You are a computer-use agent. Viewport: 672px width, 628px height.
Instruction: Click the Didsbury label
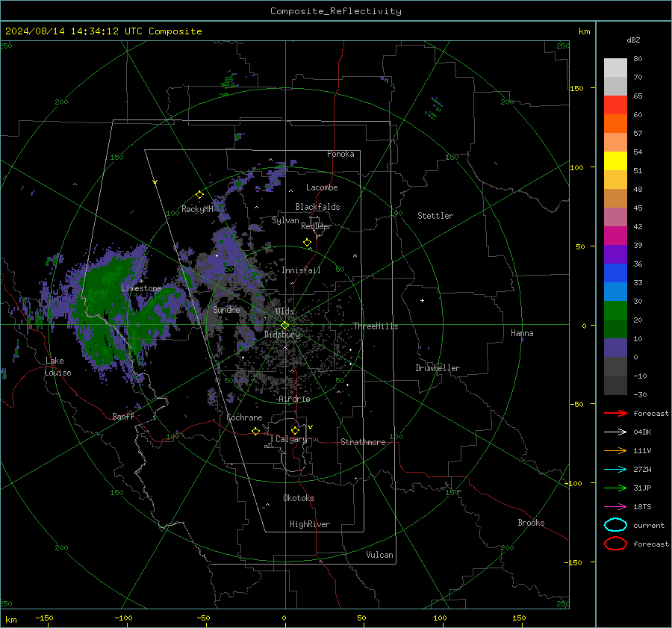click(282, 335)
